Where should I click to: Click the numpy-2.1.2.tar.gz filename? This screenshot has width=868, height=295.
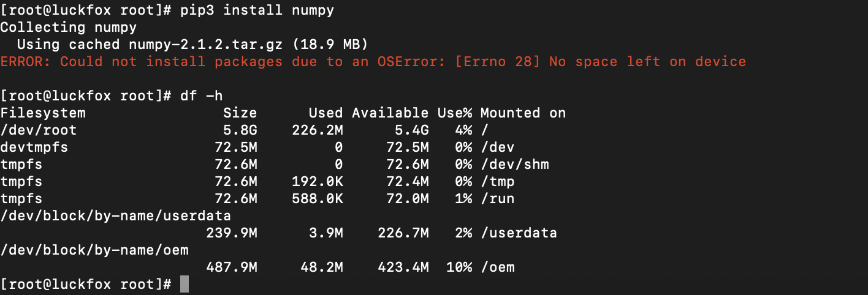coord(206,44)
